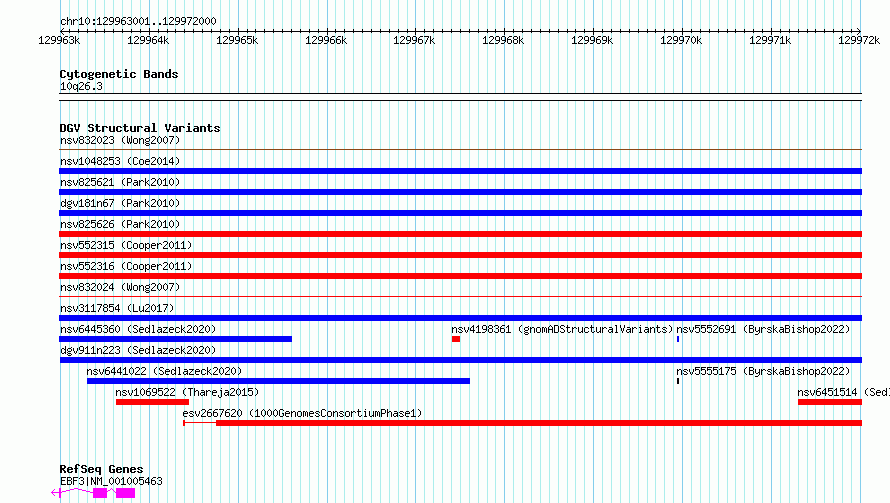
Task: Click the blue bar under nsv6441022
Action: pyautogui.click(x=278, y=381)
